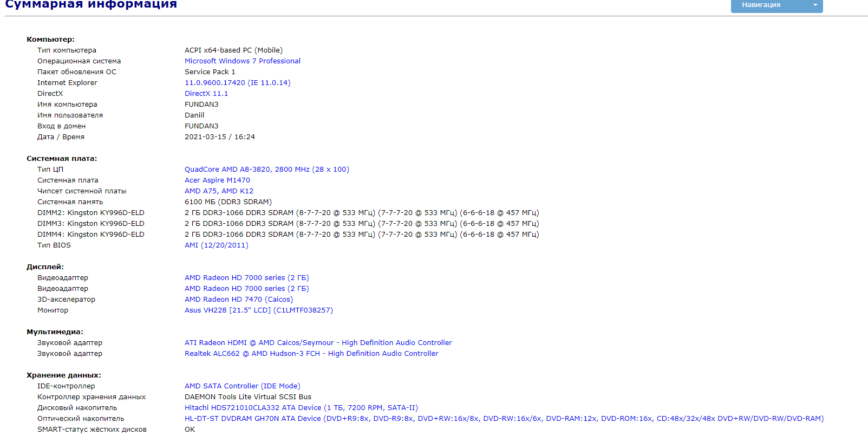
Task: Click the Вход в домен label
Action: pos(61,126)
